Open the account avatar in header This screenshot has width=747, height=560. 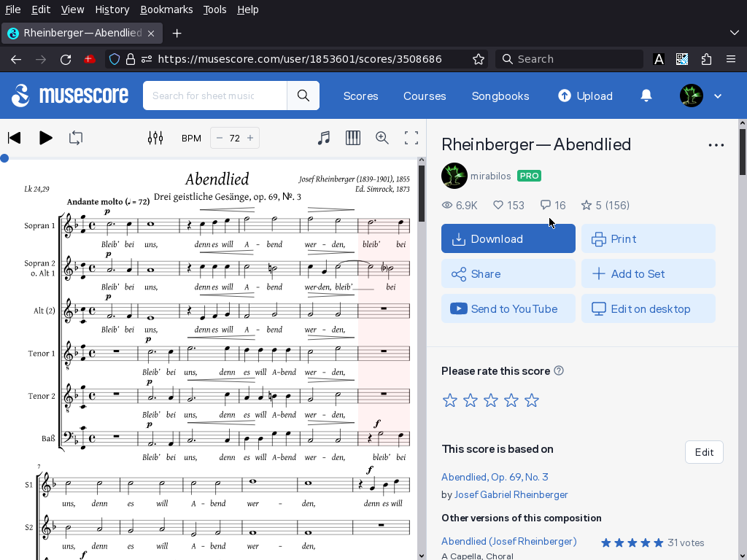click(x=692, y=96)
